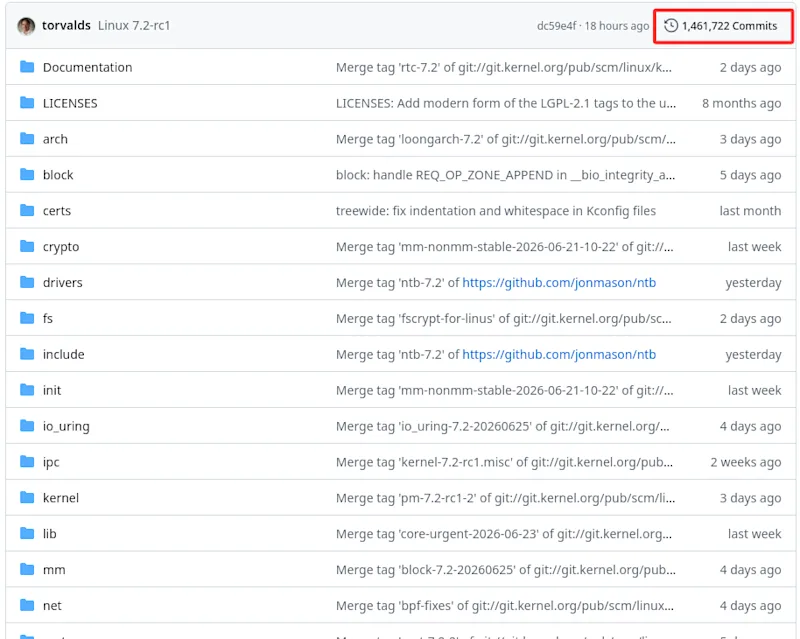The height and width of the screenshot is (639, 800).
Task: Click the net folder icon
Action: pos(27,605)
